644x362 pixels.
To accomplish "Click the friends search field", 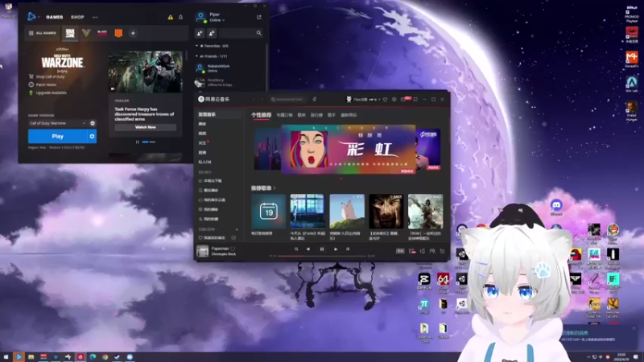I will pos(241,33).
